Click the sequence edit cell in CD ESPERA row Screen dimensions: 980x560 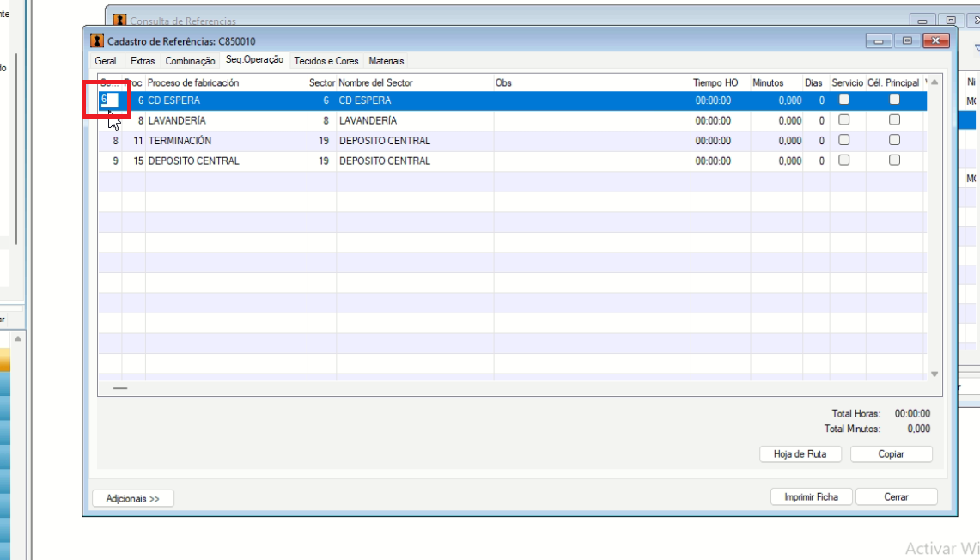pos(109,100)
